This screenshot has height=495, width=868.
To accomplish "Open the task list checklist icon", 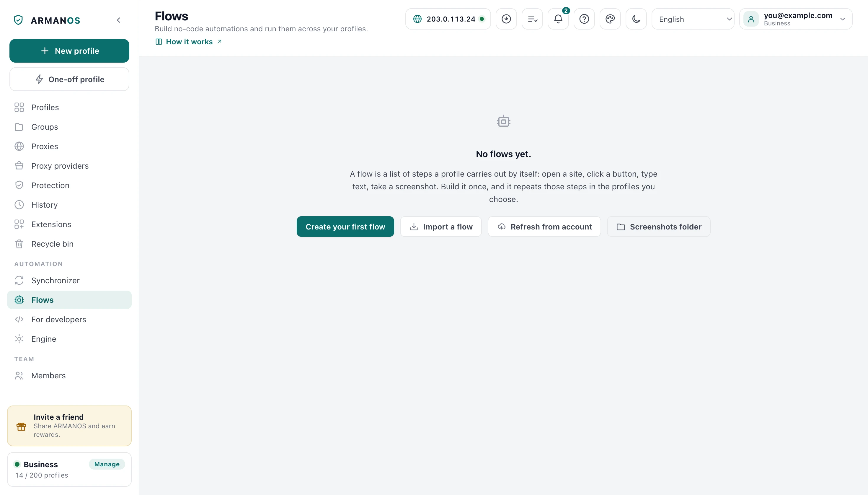I will point(532,19).
